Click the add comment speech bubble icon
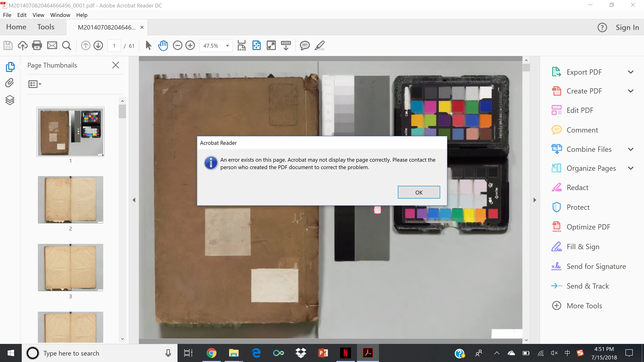Image resolution: width=644 pixels, height=362 pixels. click(304, 46)
